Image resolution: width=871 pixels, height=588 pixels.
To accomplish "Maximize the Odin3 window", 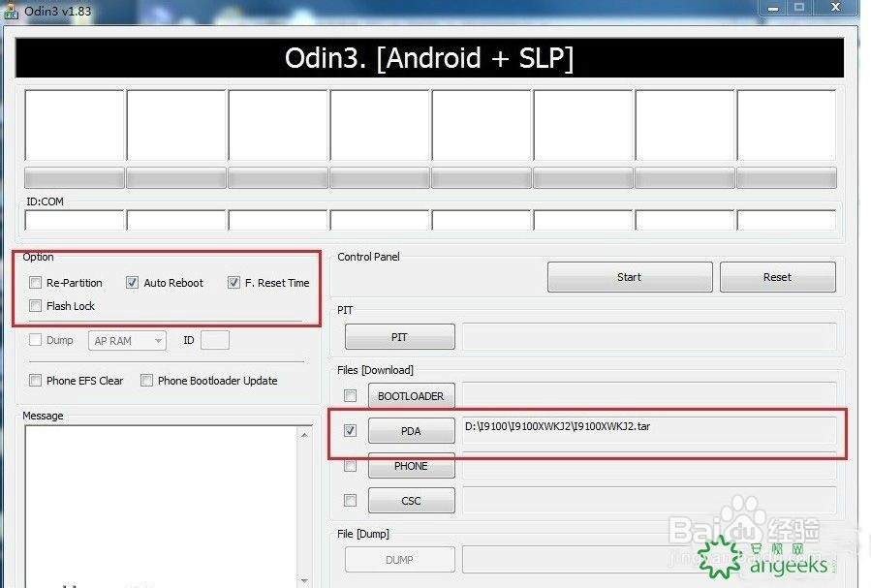I will (799, 7).
